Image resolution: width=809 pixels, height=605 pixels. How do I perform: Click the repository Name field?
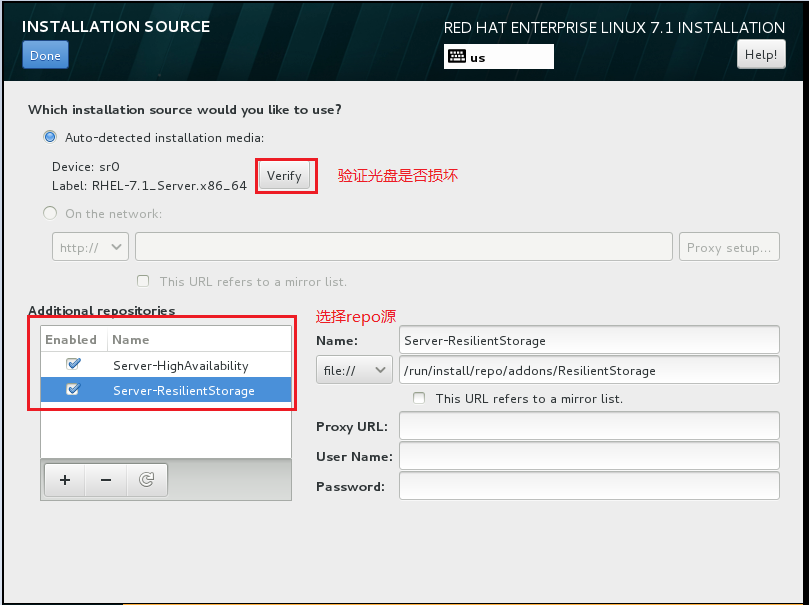tap(589, 340)
